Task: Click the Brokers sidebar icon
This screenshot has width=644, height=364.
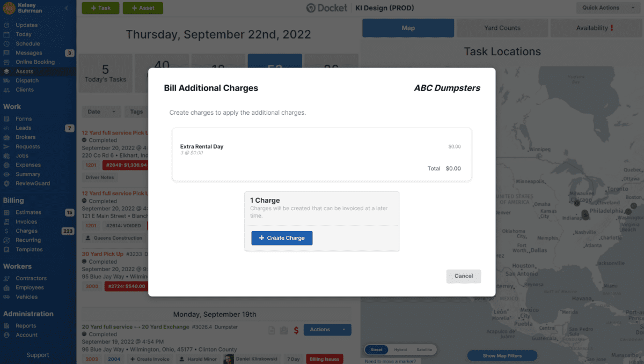Action: (6, 137)
